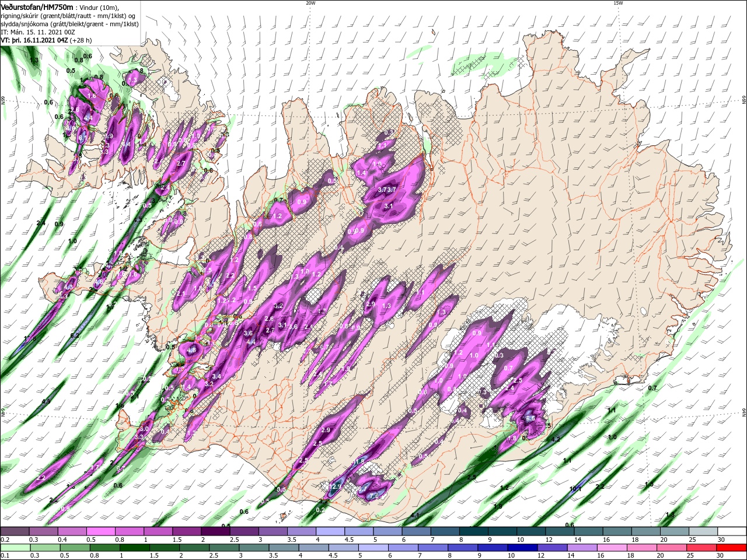Click the darkest purple 2–2.5 legend swatch
The width and height of the screenshot is (747, 560).
click(x=215, y=531)
